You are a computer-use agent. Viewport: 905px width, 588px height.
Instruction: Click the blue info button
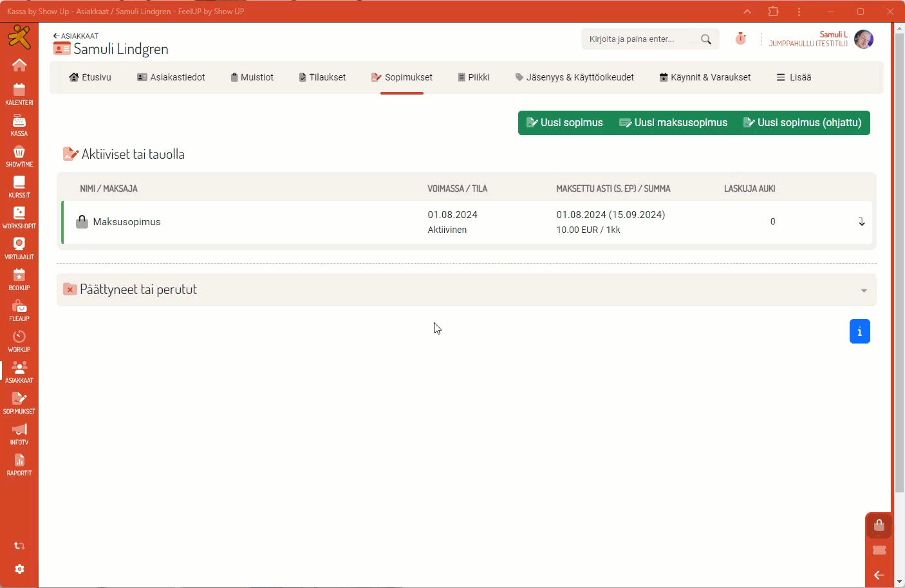(x=859, y=331)
